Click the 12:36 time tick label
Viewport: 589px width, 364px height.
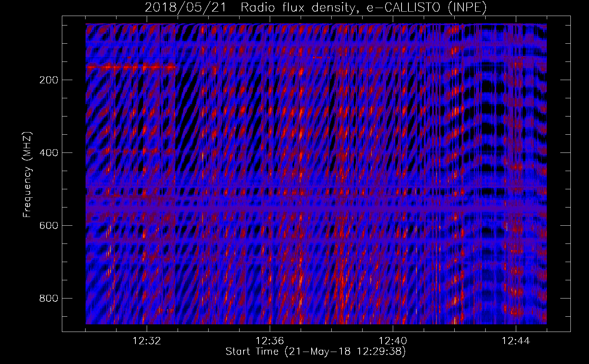pos(270,341)
